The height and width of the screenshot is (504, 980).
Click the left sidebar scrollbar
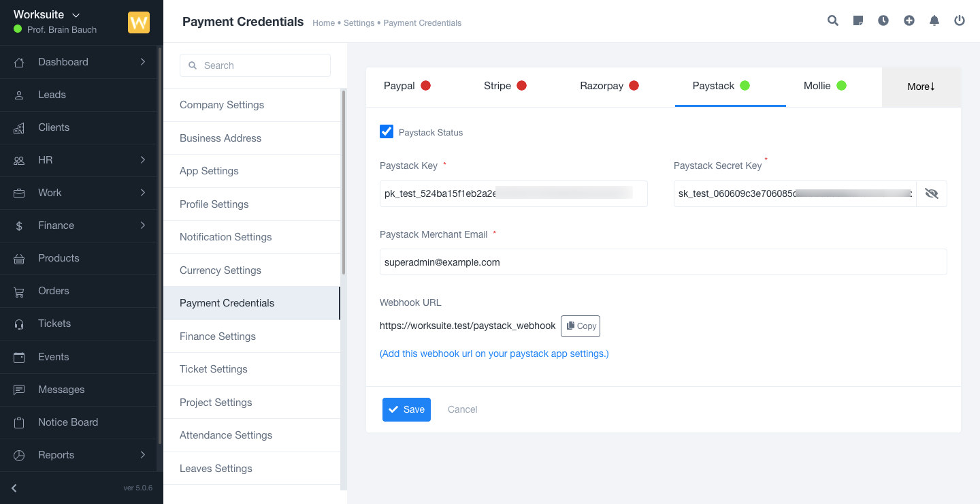coord(160,245)
